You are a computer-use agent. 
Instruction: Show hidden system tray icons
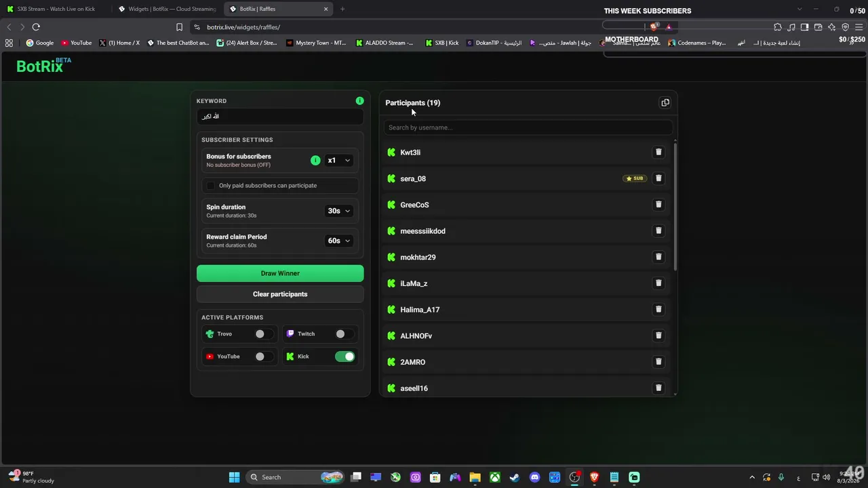tap(752, 477)
